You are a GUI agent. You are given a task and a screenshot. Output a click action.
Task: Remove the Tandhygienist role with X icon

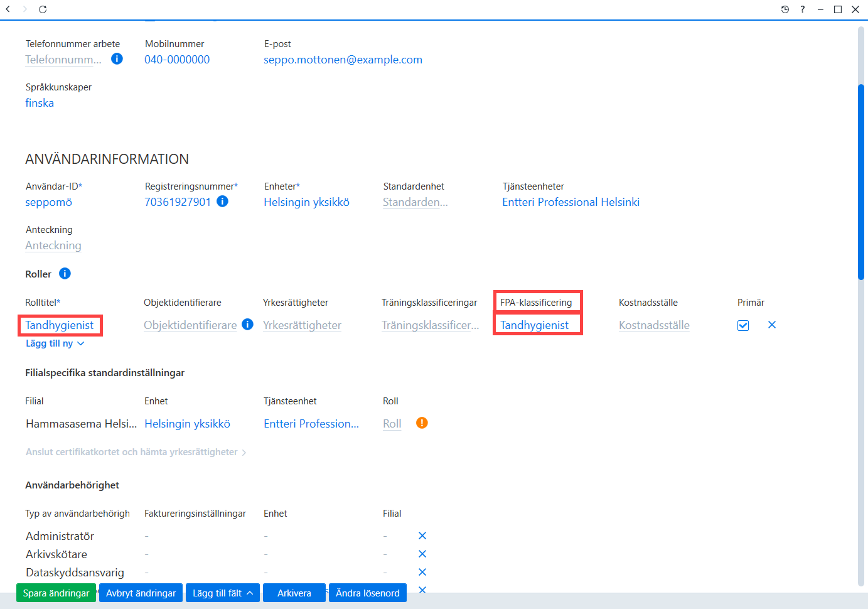(x=772, y=325)
